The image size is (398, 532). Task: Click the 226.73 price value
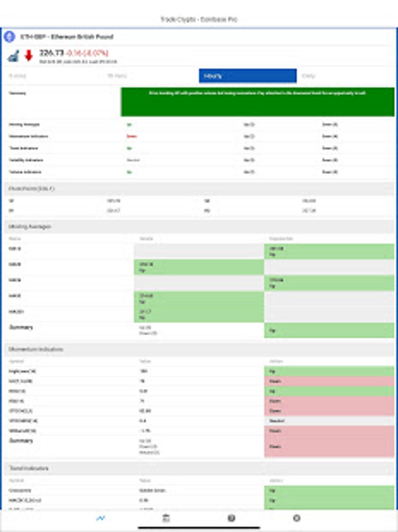click(x=51, y=53)
